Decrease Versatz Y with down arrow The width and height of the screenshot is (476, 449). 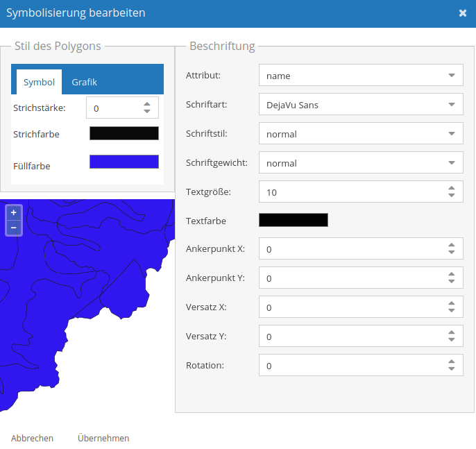pos(452,340)
